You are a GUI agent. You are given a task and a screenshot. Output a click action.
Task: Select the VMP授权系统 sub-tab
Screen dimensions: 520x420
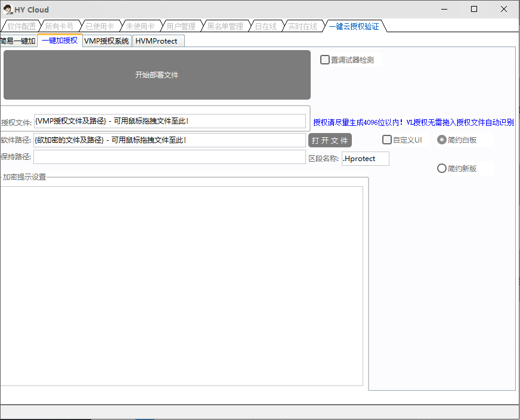click(x=106, y=41)
